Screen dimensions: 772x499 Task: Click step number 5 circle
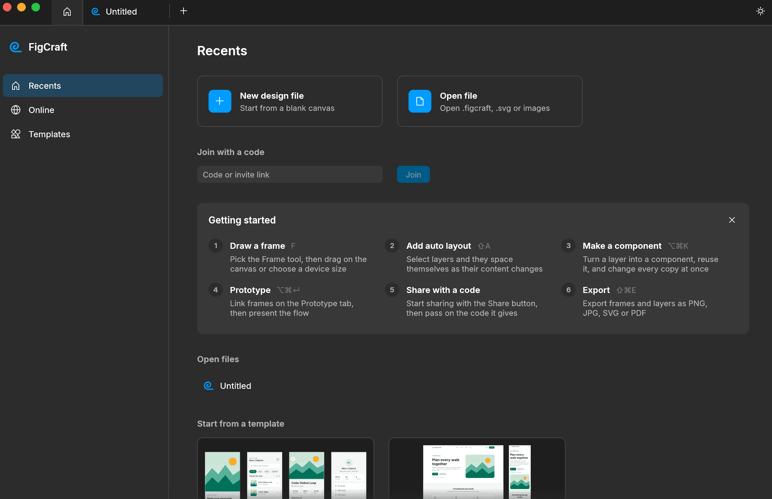pos(392,290)
